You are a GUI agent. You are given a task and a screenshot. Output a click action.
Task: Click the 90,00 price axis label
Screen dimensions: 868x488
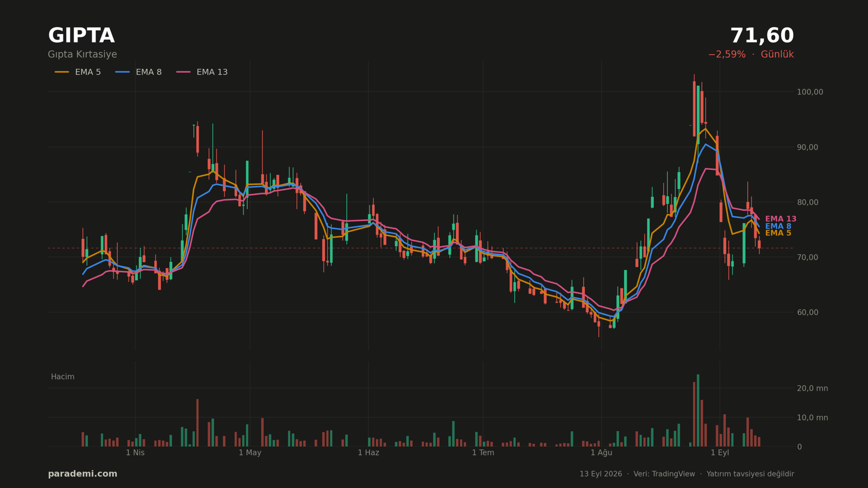[807, 147]
